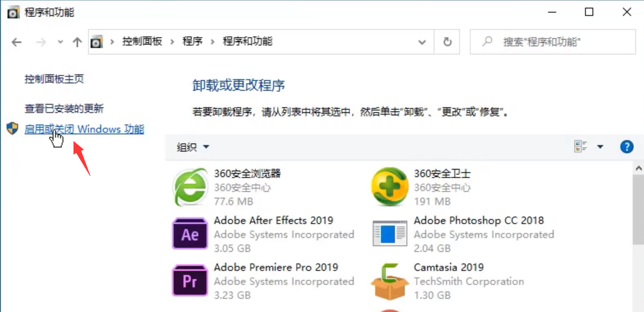Click the change view icon button
The image size is (644, 312).
tap(580, 146)
